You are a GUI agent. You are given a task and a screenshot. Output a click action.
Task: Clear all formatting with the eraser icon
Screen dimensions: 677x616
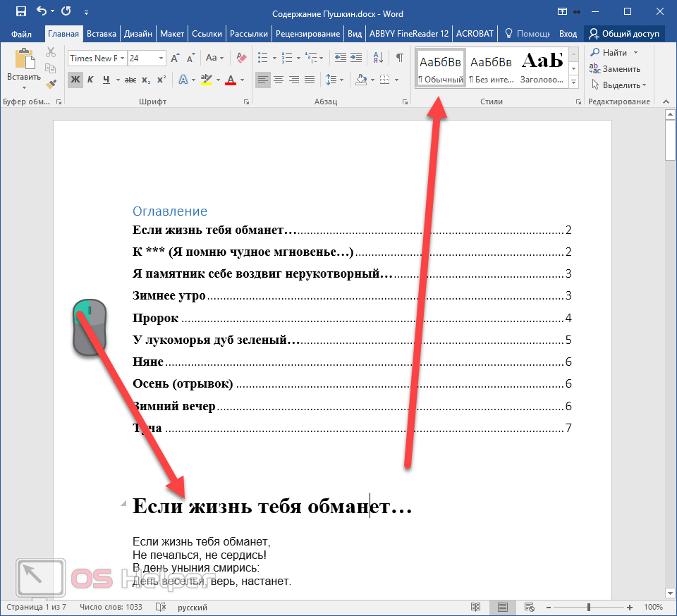tap(241, 57)
